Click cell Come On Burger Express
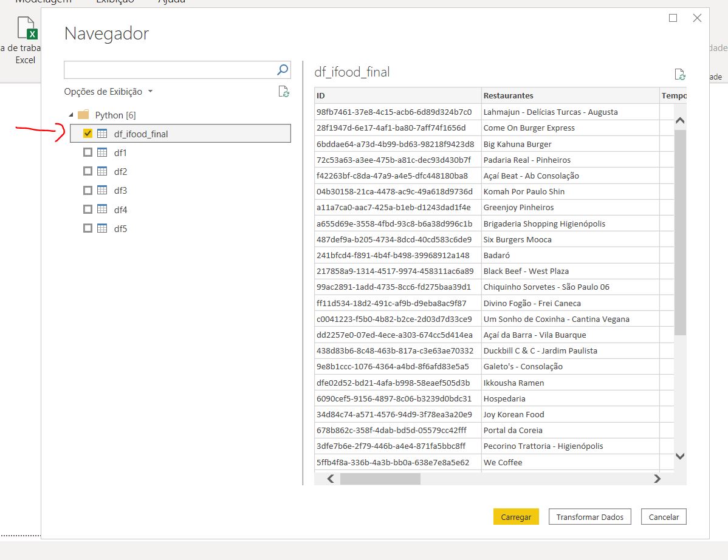 click(570, 128)
